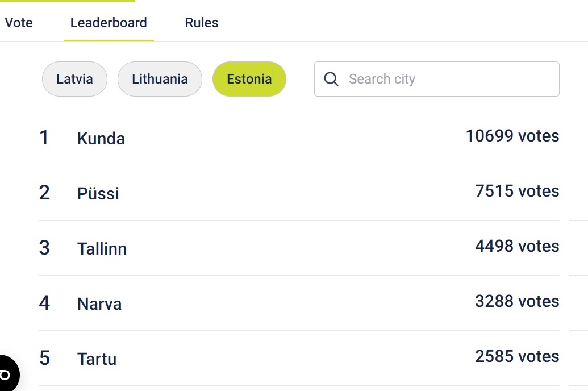This screenshot has width=588, height=391.
Task: Switch to the Vote tab
Action: point(19,23)
